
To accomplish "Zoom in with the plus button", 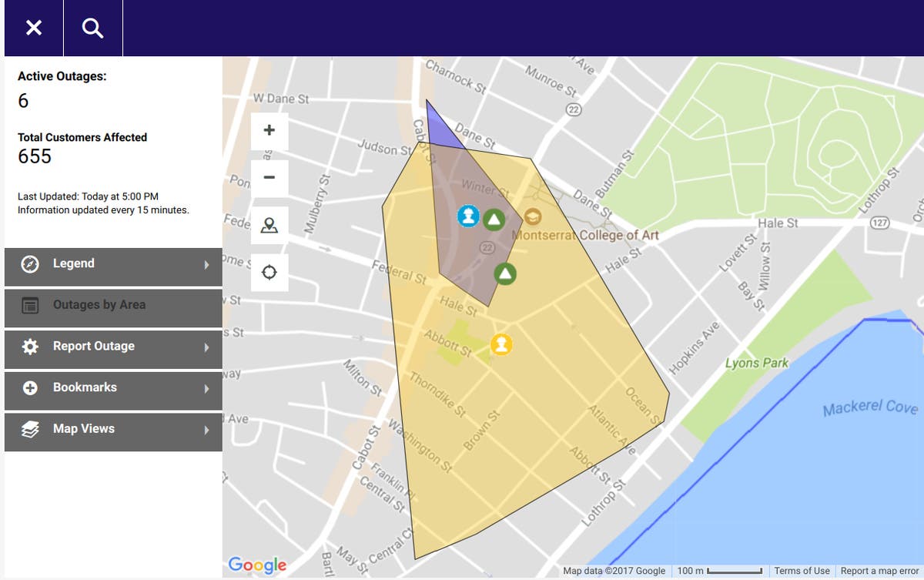I will tap(269, 130).
